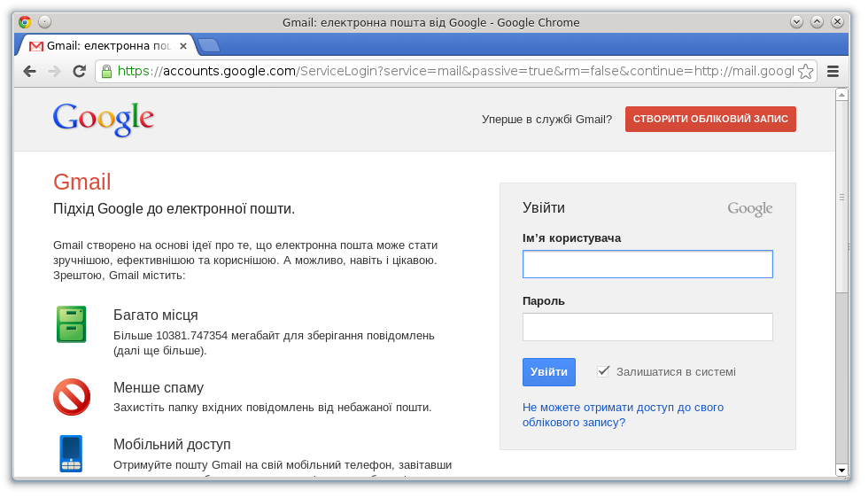Viewport: 868px width, 498px height.
Task: Click the address bar URL
Action: coord(455,72)
